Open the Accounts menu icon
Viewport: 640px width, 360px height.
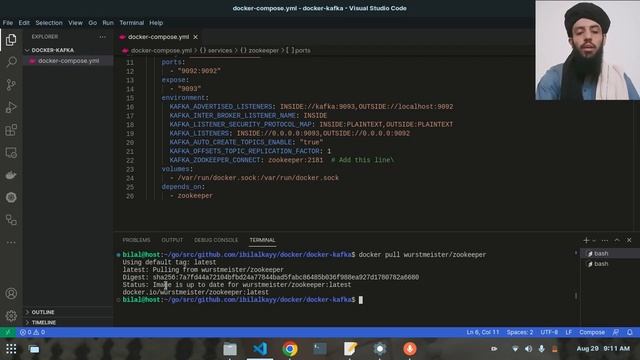(11, 293)
